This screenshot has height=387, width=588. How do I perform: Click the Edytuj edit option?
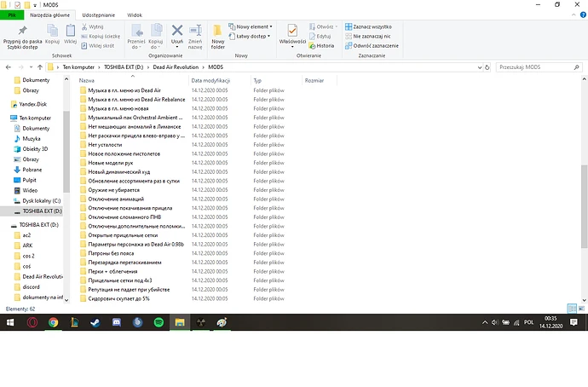click(x=320, y=37)
